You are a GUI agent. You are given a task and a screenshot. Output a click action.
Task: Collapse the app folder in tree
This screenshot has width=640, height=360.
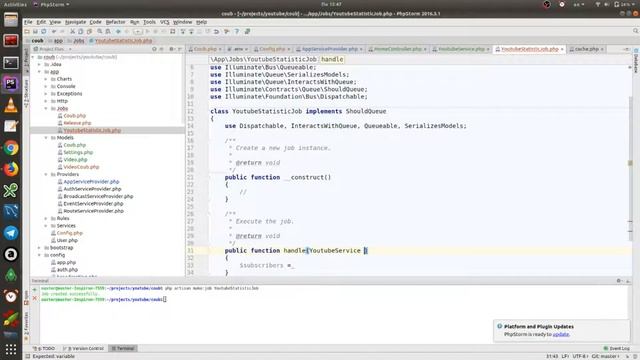click(x=40, y=72)
